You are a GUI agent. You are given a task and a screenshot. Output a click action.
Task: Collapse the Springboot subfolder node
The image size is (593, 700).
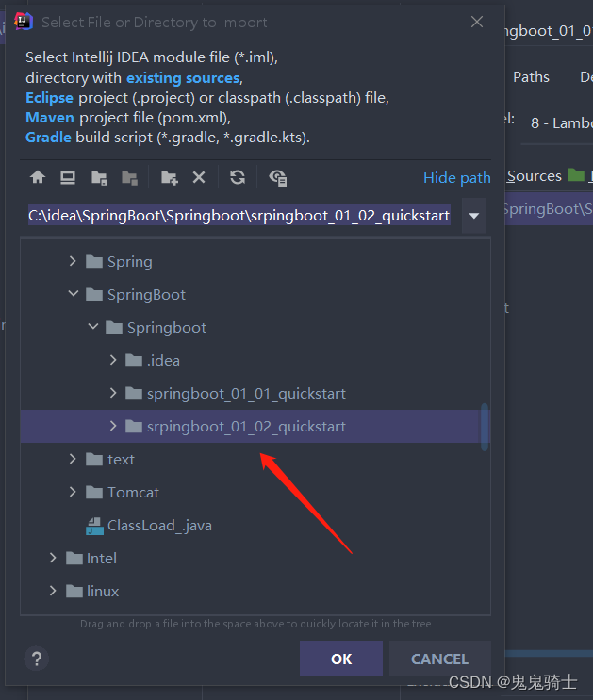pos(93,327)
